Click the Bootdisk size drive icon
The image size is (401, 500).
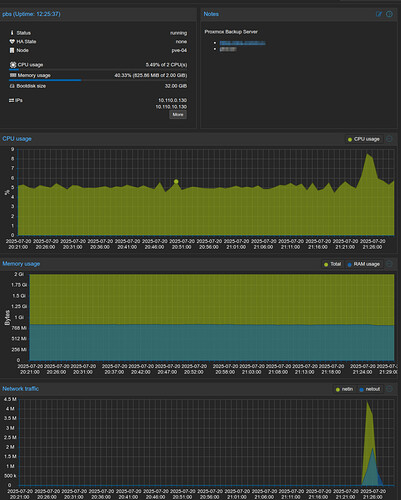point(12,86)
